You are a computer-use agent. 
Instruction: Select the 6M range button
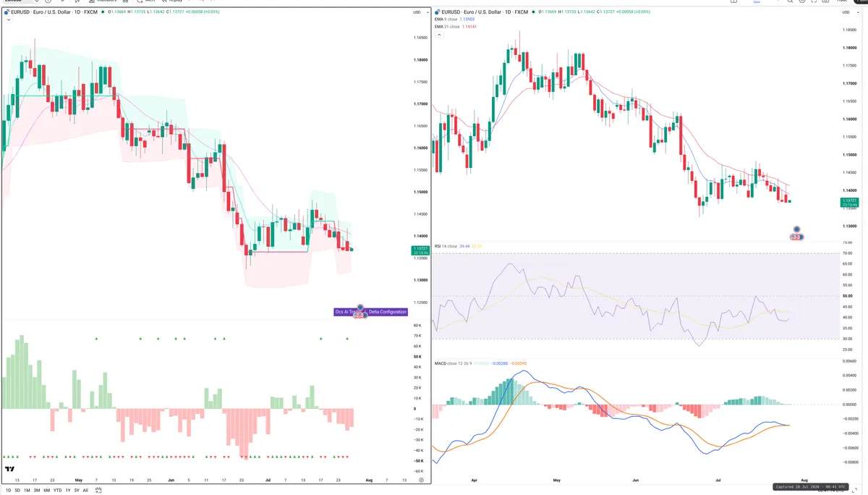pyautogui.click(x=46, y=490)
